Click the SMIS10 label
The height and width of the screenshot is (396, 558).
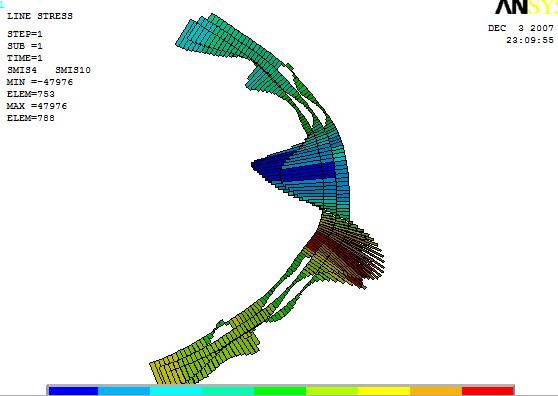[73, 70]
